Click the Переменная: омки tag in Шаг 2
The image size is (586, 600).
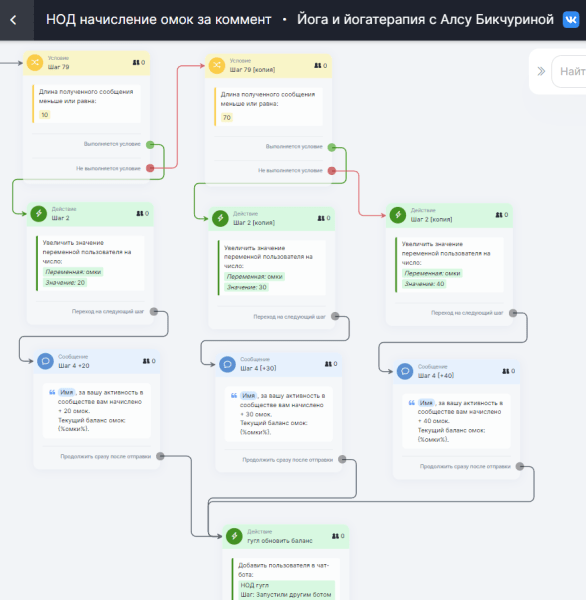(x=73, y=272)
